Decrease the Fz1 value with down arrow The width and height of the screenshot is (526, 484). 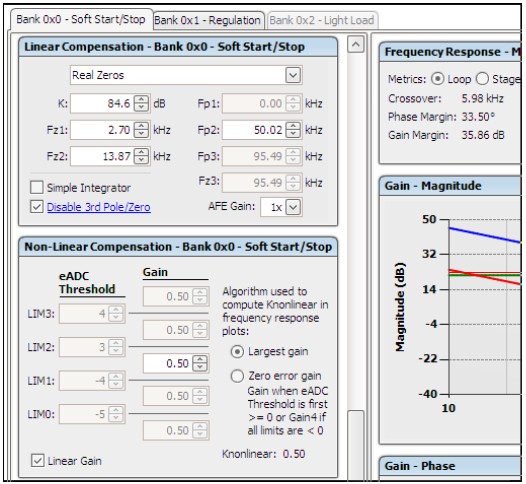tap(142, 133)
